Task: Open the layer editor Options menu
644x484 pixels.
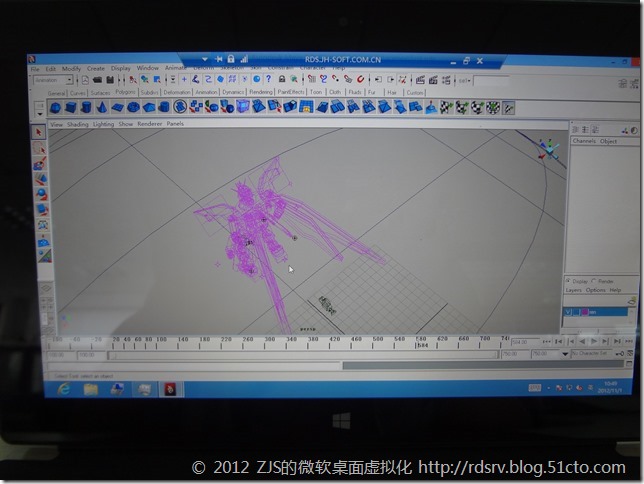Action: click(596, 290)
